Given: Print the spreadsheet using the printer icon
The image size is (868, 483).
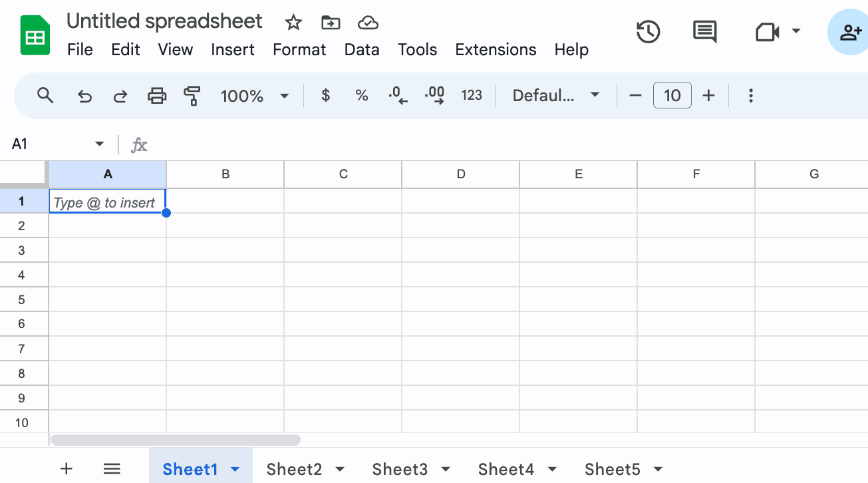Looking at the screenshot, I should click(x=156, y=96).
